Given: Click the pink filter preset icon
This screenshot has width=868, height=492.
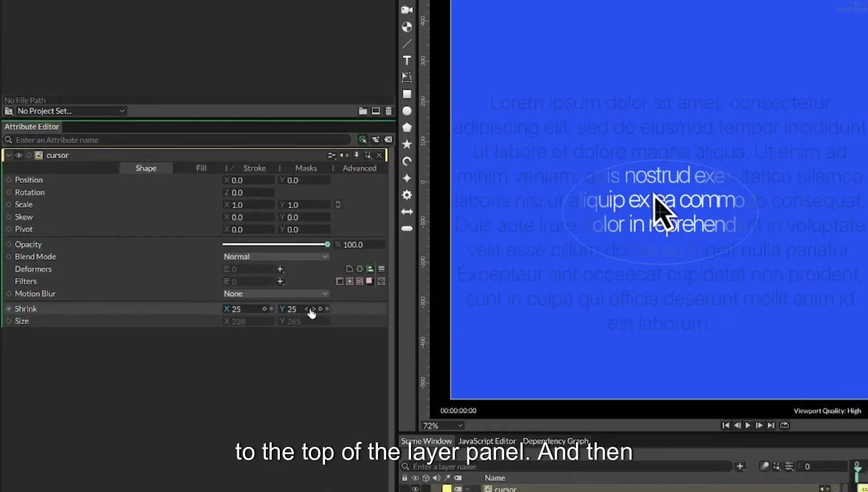Looking at the screenshot, I should coord(369,281).
